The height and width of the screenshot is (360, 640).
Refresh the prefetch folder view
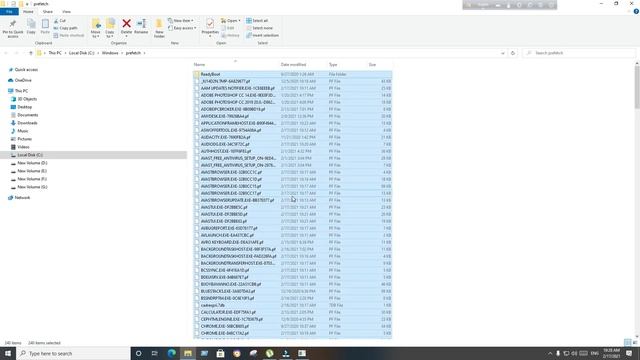[513, 53]
